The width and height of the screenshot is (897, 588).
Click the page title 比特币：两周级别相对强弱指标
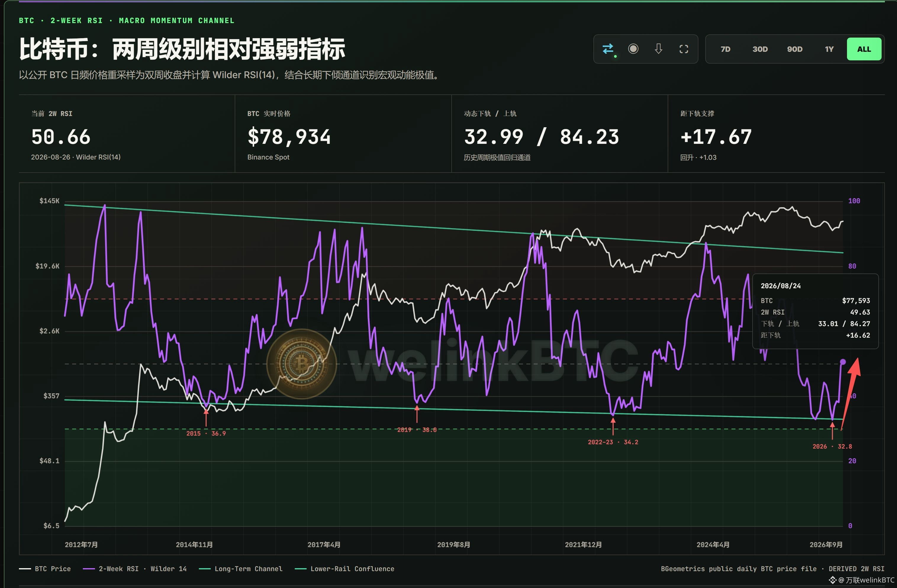pyautogui.click(x=182, y=49)
